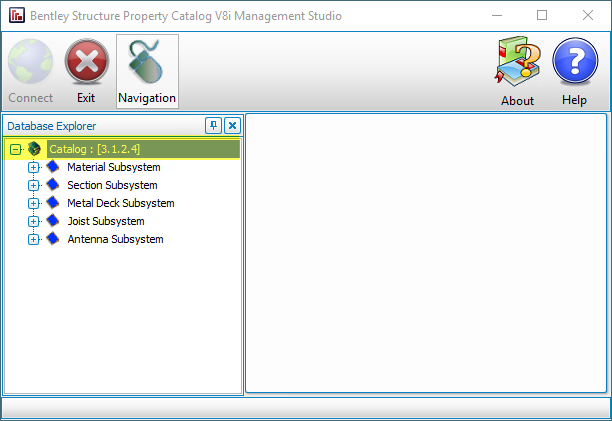612x421 pixels.
Task: Select the Antenna Subsystem label
Action: 116,239
